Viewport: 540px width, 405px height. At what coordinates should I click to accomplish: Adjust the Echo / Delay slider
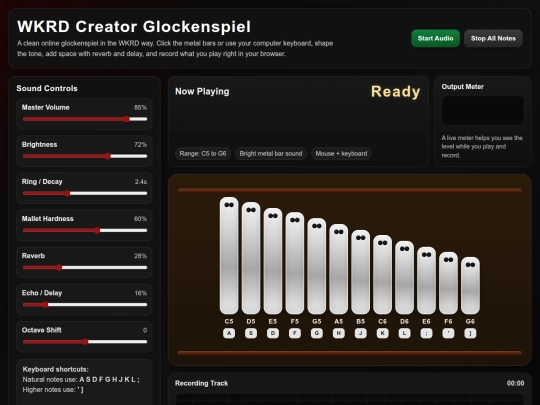tap(85, 305)
